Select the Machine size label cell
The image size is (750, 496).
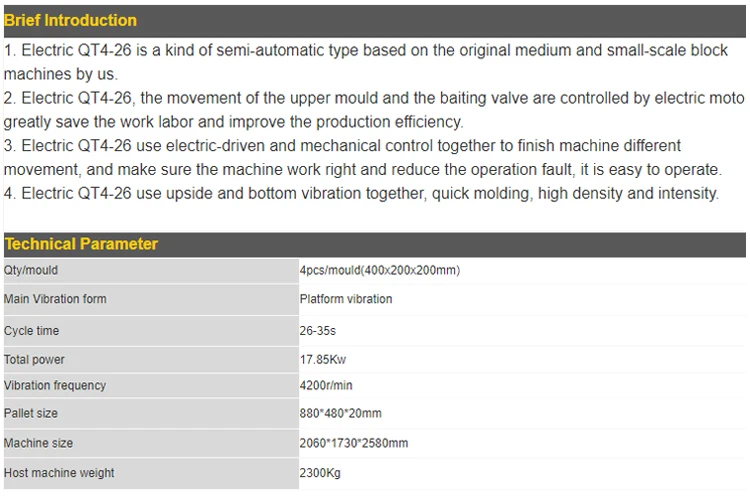click(x=151, y=443)
